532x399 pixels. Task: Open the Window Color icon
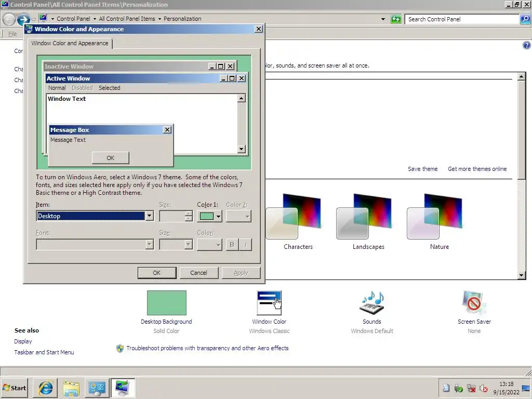pos(269,303)
